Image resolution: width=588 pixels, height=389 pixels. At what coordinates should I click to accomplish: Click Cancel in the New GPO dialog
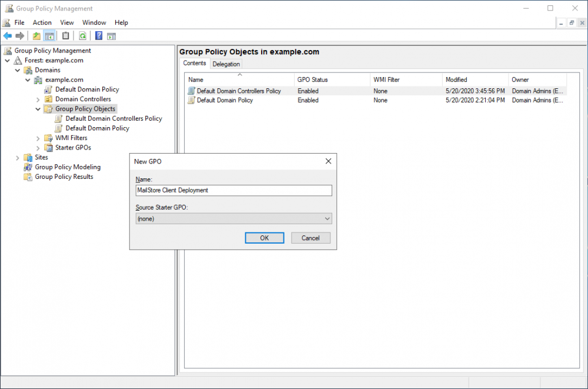click(x=310, y=238)
